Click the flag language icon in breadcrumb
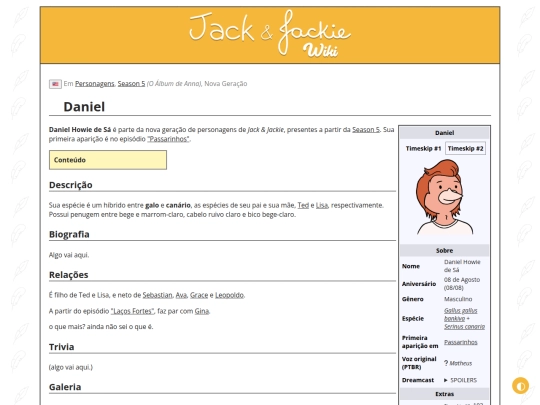This screenshot has width=540, height=405. coord(55,84)
